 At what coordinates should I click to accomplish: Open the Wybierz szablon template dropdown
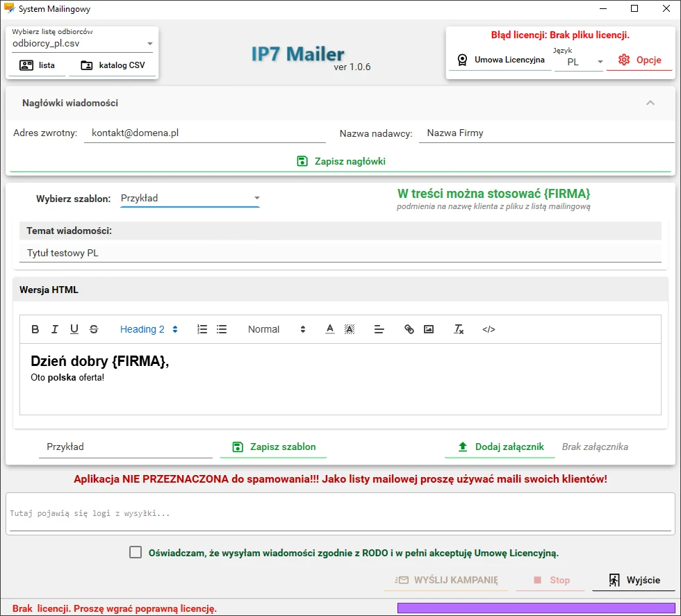tap(190, 199)
